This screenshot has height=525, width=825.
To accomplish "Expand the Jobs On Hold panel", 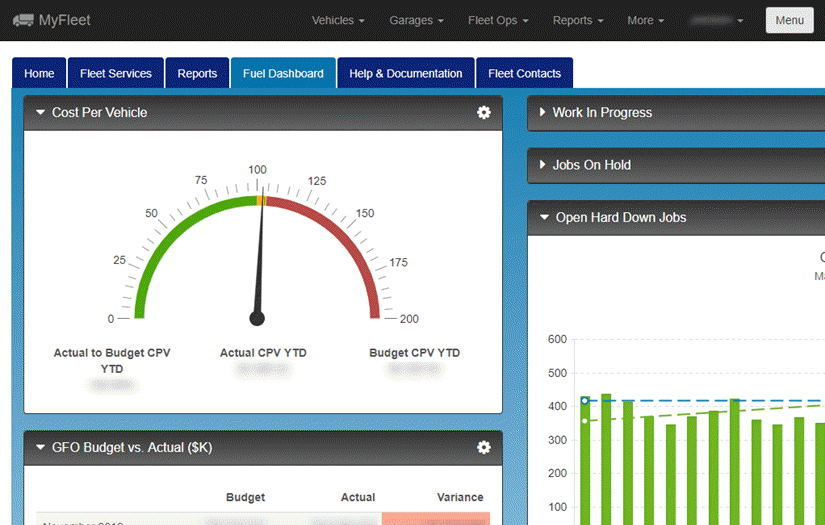I will pyautogui.click(x=542, y=165).
